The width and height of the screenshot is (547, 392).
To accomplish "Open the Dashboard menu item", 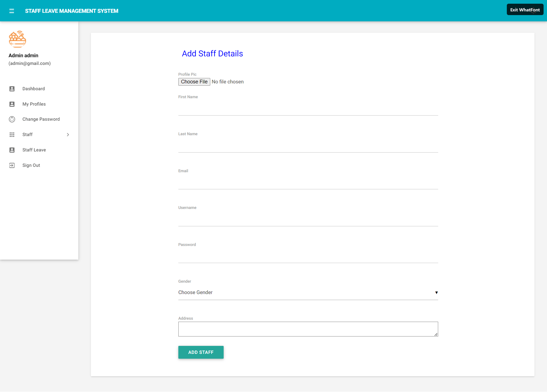I will click(x=34, y=89).
